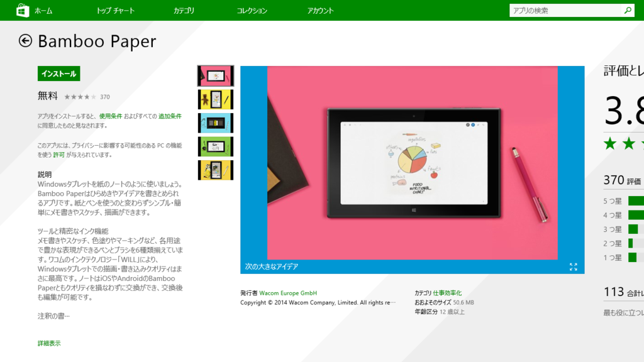The width and height of the screenshot is (644, 362).
Task: Go back using the circled arrow
Action: pyautogui.click(x=25, y=41)
